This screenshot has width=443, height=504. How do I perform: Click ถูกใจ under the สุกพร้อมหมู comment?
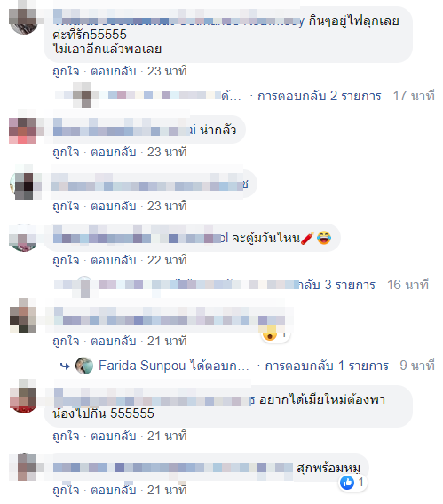pos(66,490)
